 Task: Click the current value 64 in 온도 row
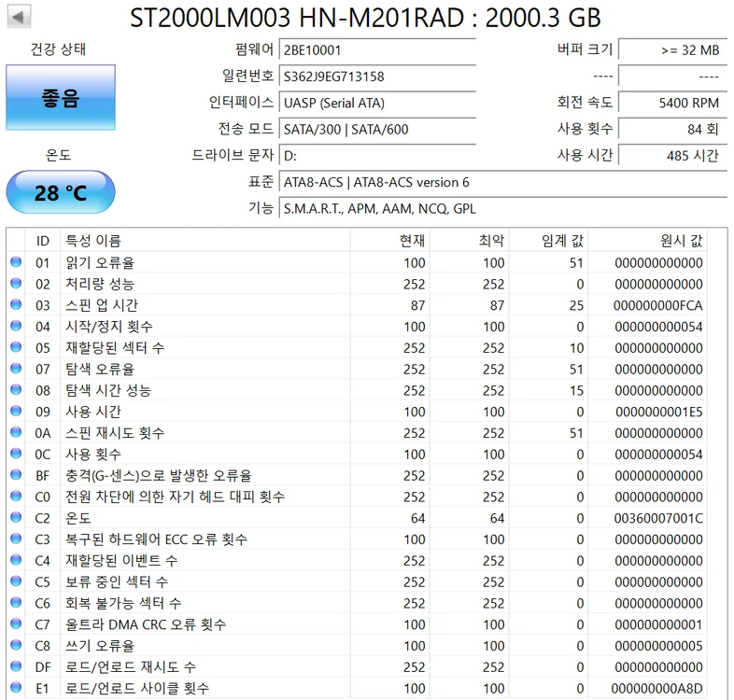[418, 518]
